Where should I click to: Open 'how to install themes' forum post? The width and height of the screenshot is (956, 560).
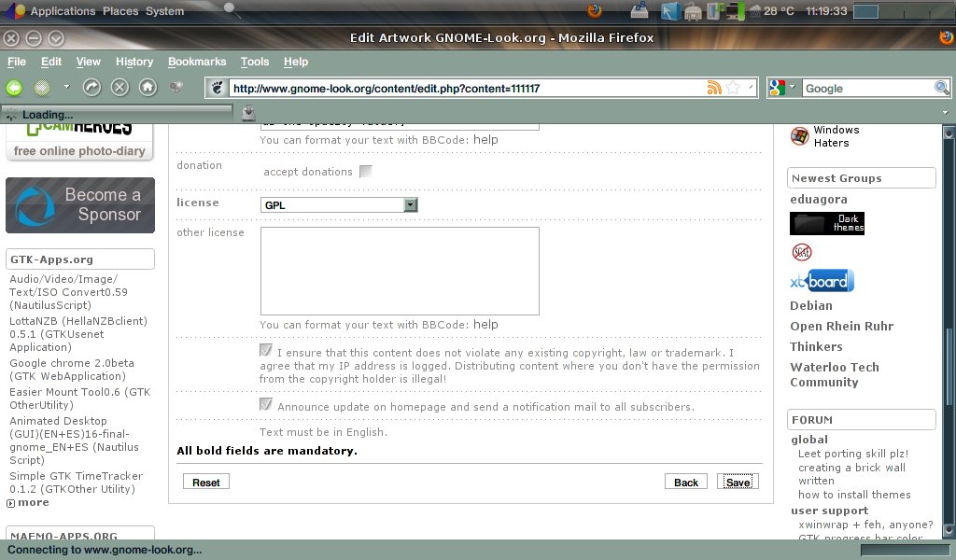[x=854, y=495]
